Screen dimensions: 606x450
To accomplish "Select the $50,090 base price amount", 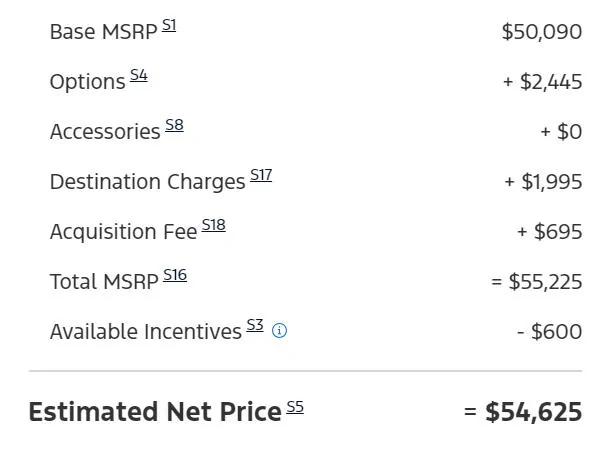I will point(542,32).
